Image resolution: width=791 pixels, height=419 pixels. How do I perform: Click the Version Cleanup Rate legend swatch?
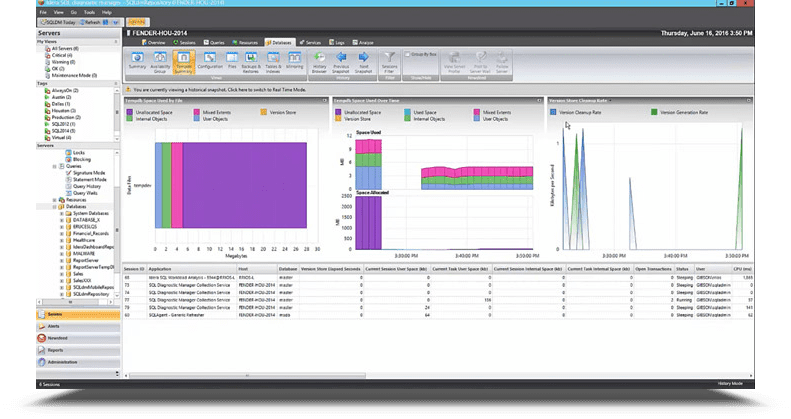coord(553,112)
